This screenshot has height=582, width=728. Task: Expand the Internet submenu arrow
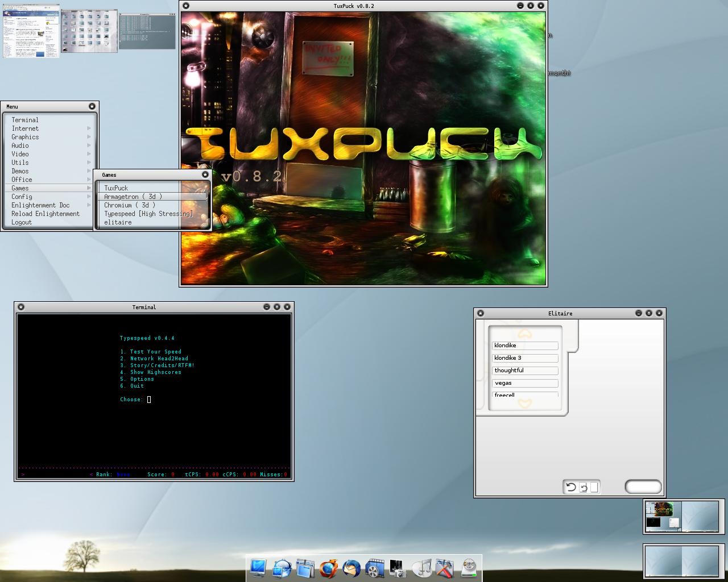click(x=89, y=128)
